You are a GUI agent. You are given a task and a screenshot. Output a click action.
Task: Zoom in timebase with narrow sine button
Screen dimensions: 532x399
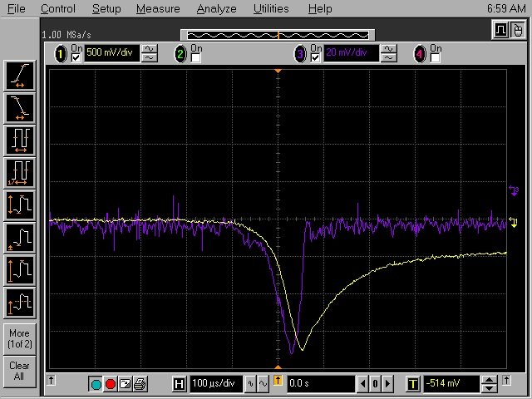click(x=250, y=384)
